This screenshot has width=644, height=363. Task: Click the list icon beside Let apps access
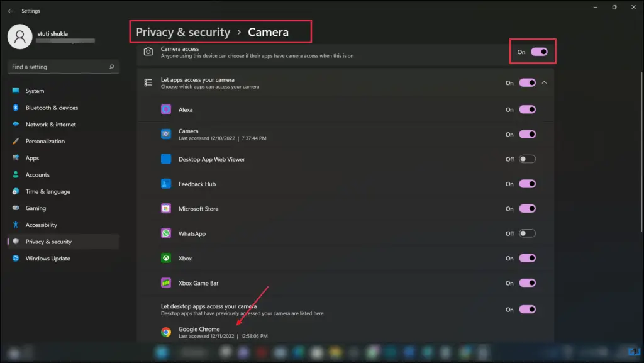pos(148,82)
